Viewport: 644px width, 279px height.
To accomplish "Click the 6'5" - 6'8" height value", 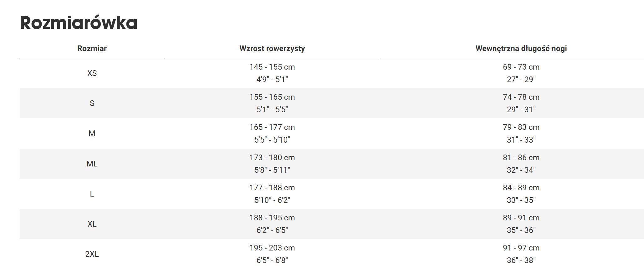I will tap(272, 260).
